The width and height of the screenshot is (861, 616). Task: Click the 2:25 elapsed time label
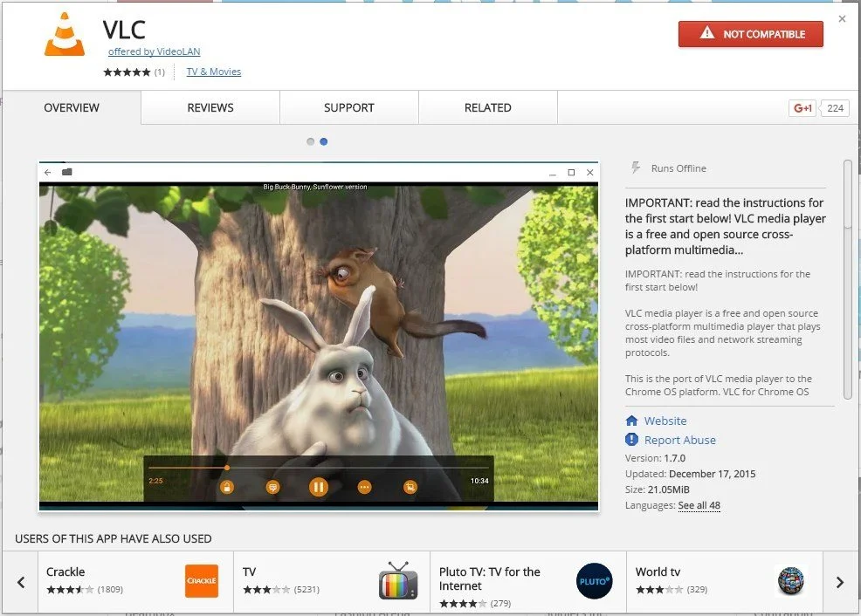[155, 481]
